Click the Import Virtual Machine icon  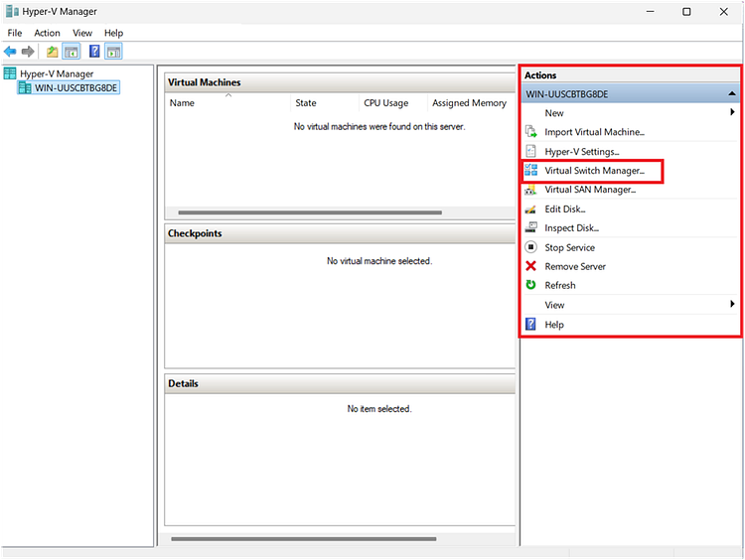click(530, 132)
